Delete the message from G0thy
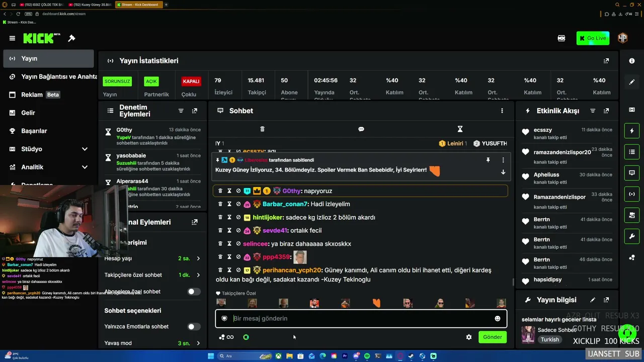The height and width of the screenshot is (362, 644). click(x=220, y=191)
